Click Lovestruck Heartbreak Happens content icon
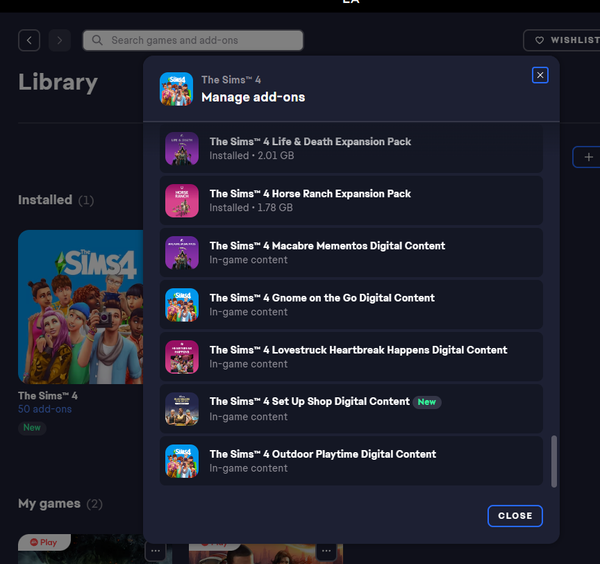600x564 pixels. click(182, 357)
